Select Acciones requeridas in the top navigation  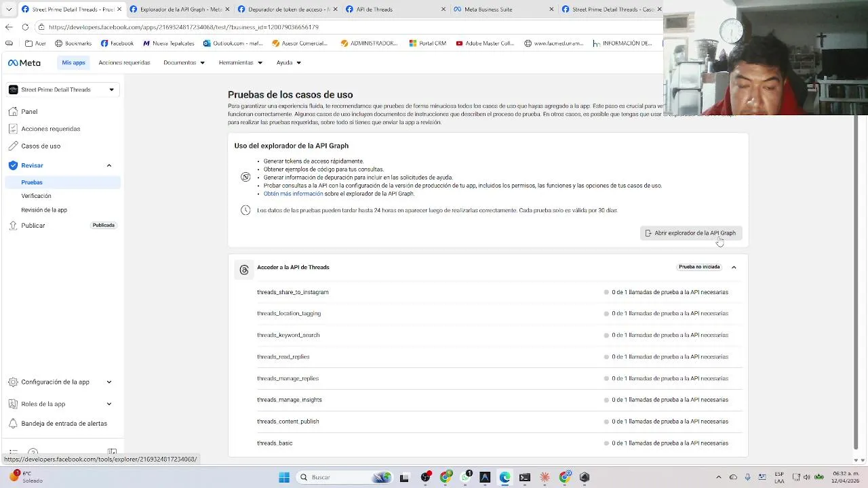point(124,62)
